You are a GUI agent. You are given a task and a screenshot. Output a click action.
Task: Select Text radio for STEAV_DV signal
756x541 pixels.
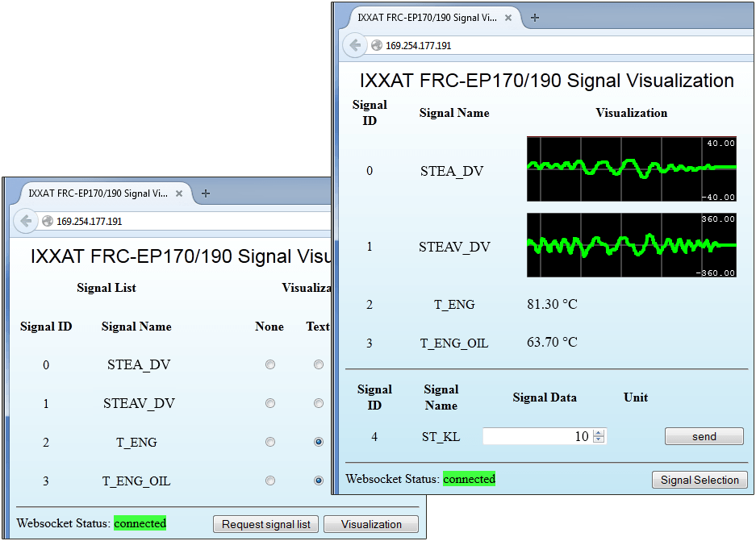coord(318,403)
